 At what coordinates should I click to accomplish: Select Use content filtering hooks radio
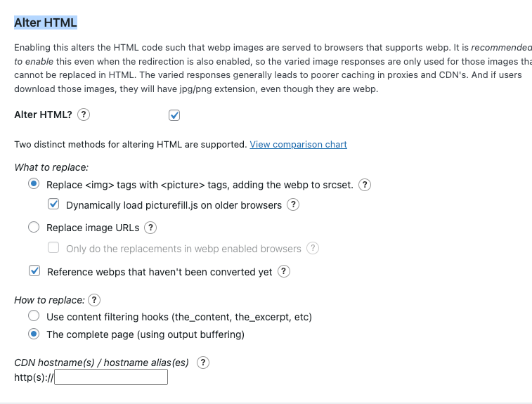click(x=34, y=315)
